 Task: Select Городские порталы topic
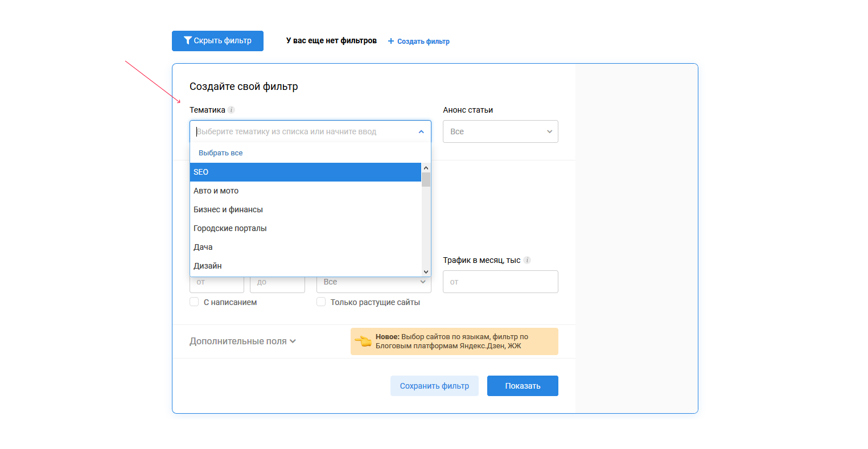[x=306, y=228]
